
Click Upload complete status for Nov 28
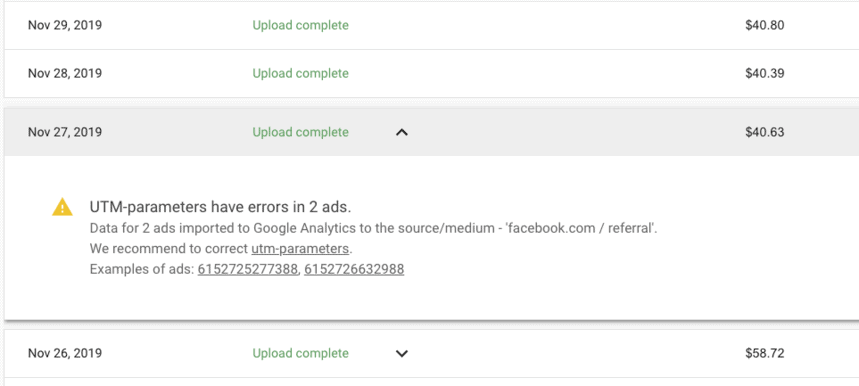coord(300,73)
